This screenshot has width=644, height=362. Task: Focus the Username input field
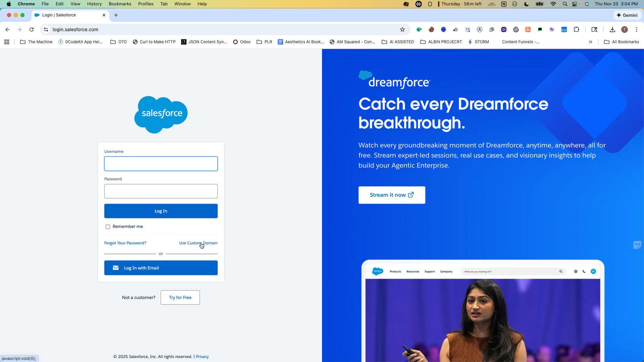click(x=161, y=164)
